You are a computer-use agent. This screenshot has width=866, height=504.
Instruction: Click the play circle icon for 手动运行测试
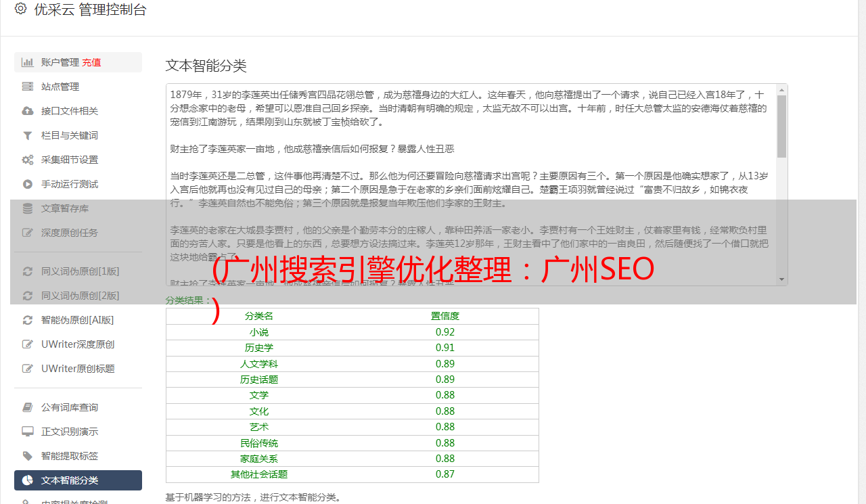[x=28, y=184]
